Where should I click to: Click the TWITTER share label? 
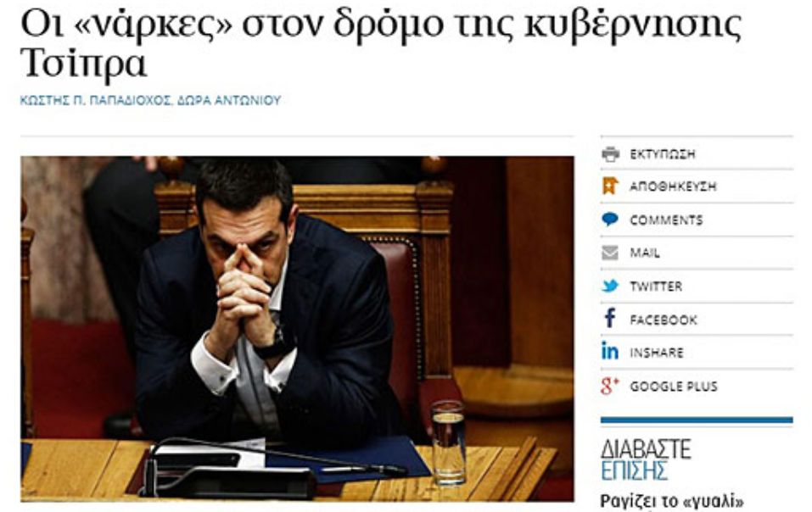pyautogui.click(x=656, y=286)
